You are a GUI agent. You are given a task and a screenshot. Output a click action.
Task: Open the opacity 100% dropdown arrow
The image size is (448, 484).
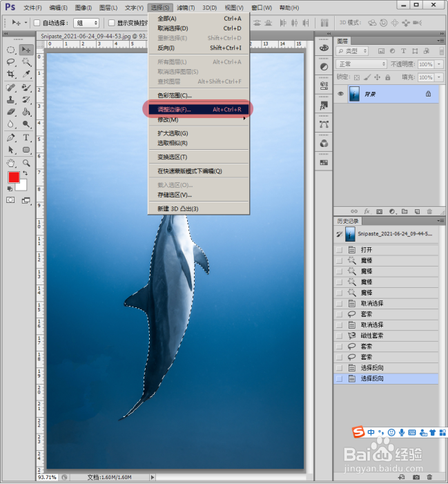pos(439,64)
